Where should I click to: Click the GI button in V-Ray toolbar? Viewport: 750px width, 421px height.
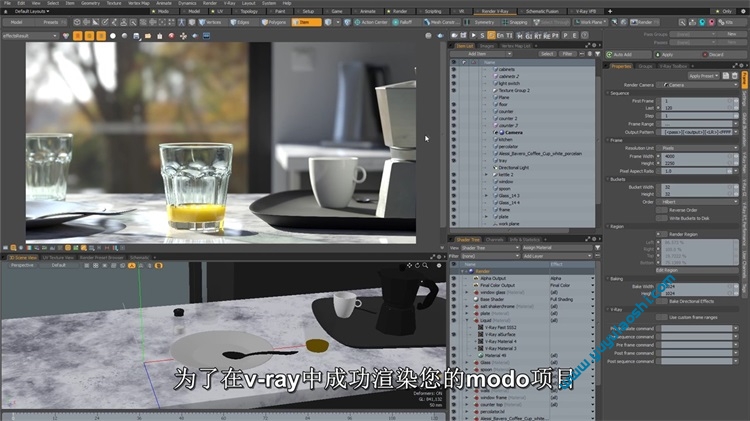click(x=529, y=35)
